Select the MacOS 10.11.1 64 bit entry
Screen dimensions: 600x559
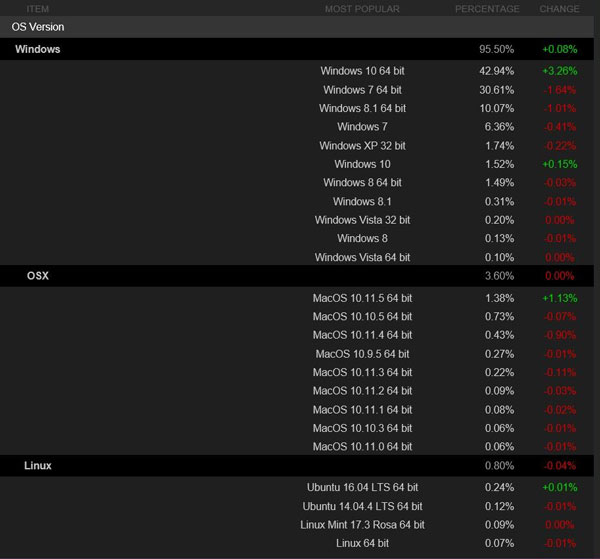click(x=362, y=410)
